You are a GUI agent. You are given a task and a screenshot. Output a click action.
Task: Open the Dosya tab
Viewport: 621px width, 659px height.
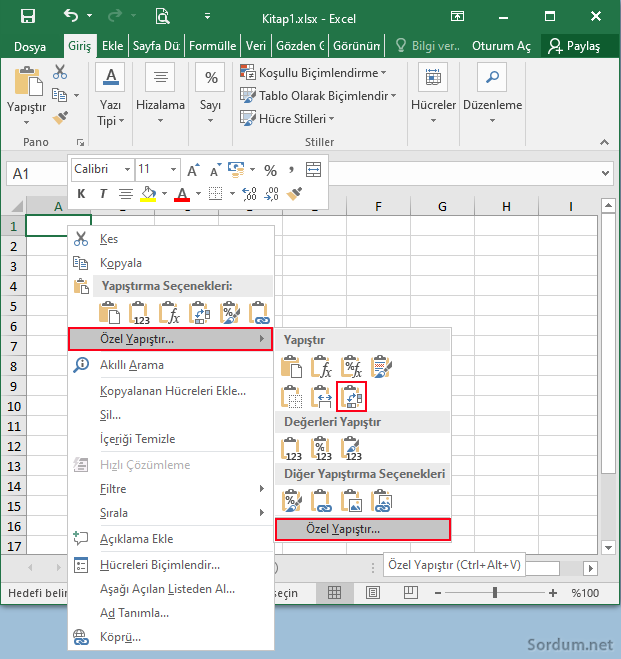click(30, 46)
